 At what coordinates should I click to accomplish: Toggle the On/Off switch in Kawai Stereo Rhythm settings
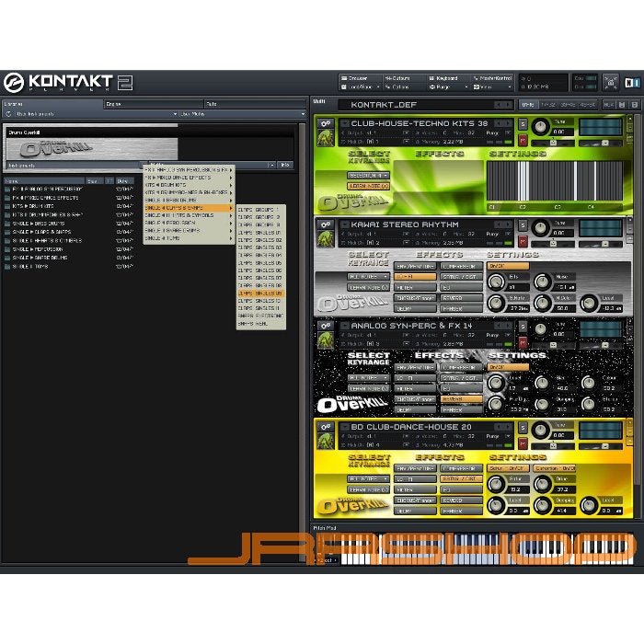[x=508, y=266]
